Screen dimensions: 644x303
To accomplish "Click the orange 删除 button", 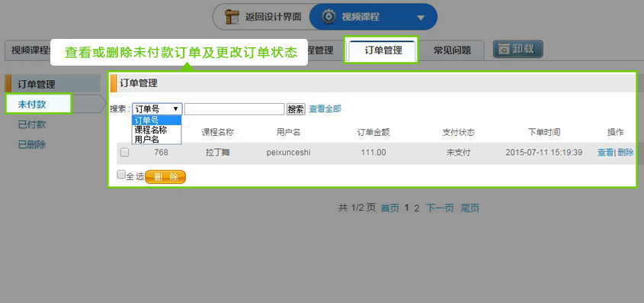I will 165,177.
